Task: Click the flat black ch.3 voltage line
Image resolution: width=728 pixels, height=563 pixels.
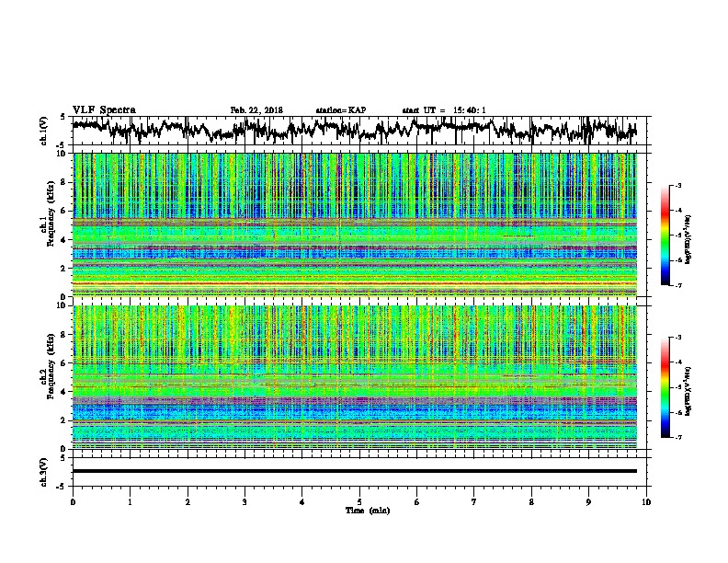Action: point(355,471)
